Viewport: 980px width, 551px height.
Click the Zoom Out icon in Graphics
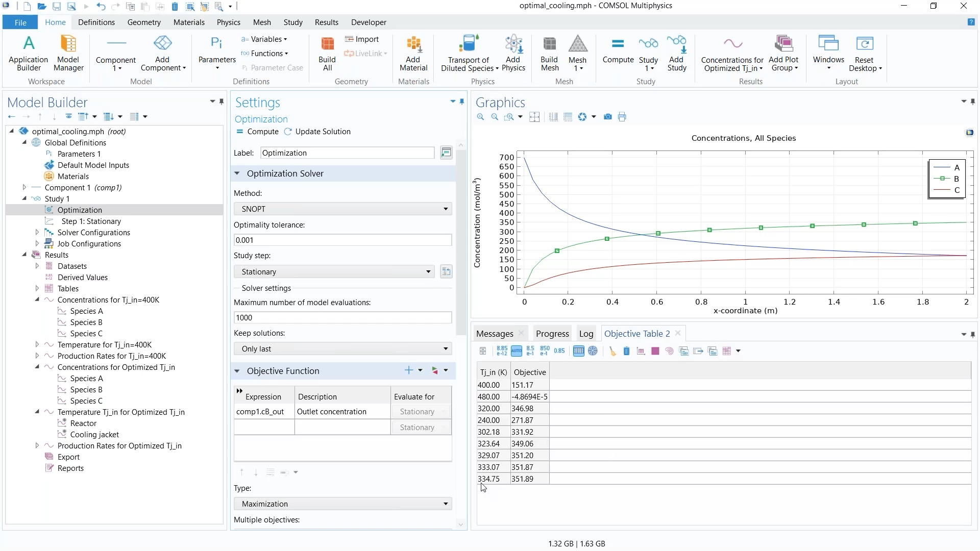pos(495,117)
